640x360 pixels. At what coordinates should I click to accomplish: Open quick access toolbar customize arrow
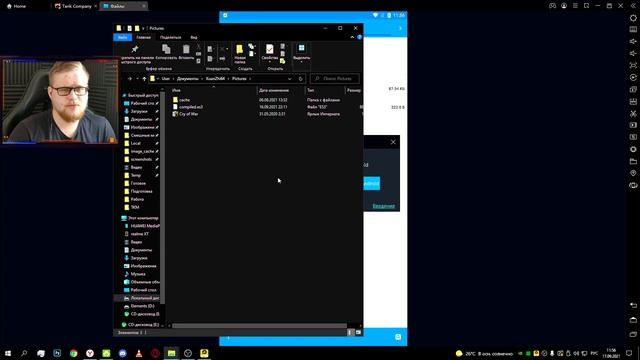143,28
